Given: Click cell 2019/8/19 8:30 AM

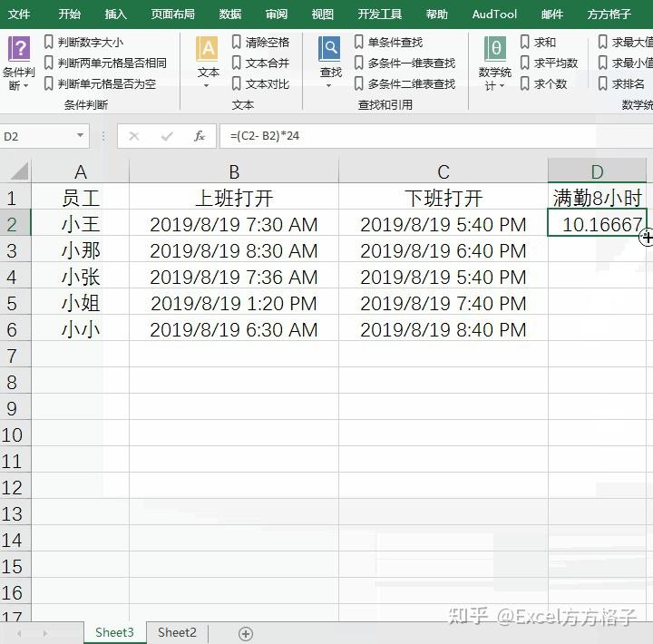Looking at the screenshot, I should pos(234,250).
